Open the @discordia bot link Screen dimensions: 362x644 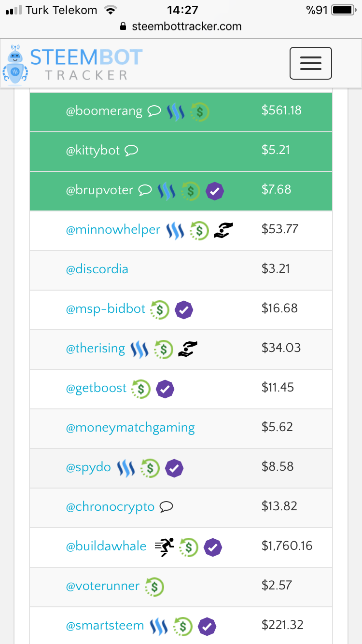point(97,269)
